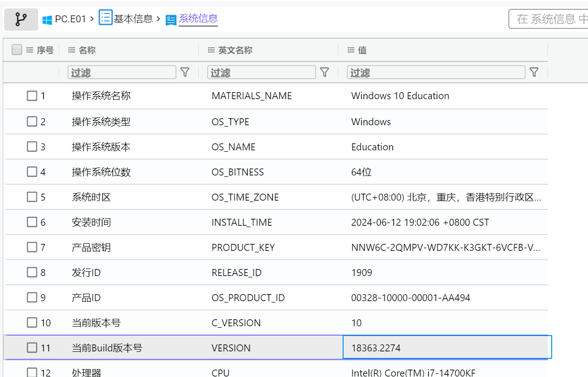Image resolution: width=588 pixels, height=377 pixels.
Task: Check the box for row 7
Action: tap(32, 247)
